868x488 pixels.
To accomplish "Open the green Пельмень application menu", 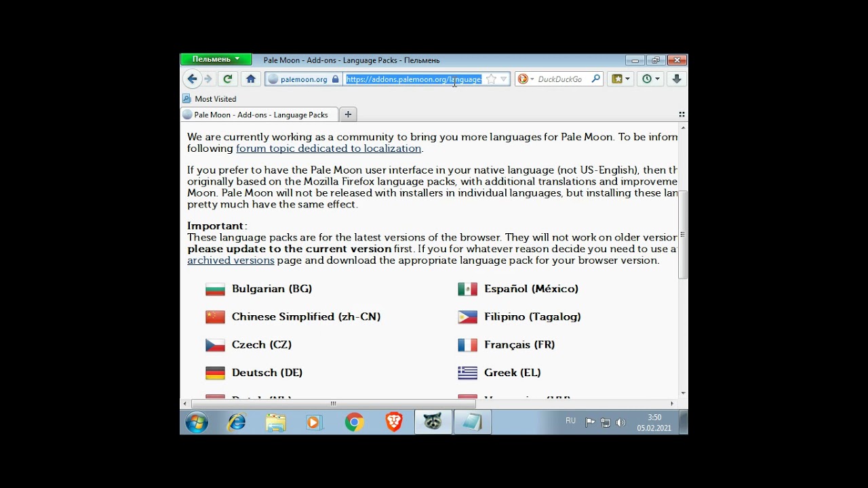I will 216,60.
